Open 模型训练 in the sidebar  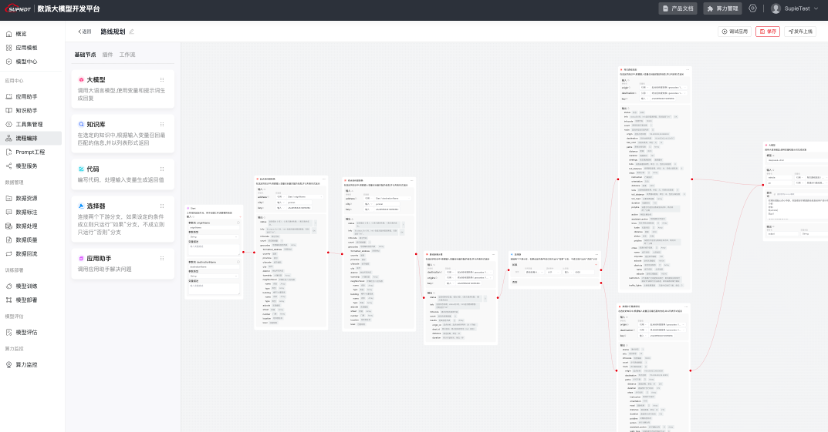point(26,286)
